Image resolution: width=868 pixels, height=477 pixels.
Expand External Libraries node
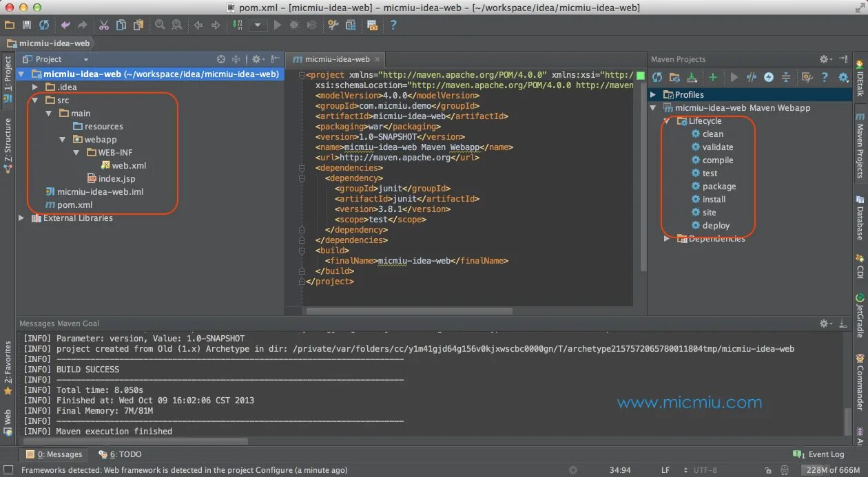(x=21, y=218)
